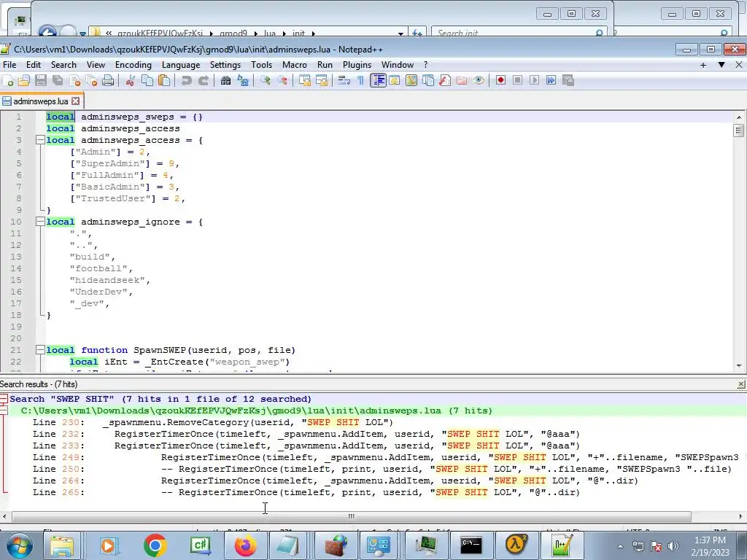Click the Cut scissors icon
The width and height of the screenshot is (747, 560).
130,80
